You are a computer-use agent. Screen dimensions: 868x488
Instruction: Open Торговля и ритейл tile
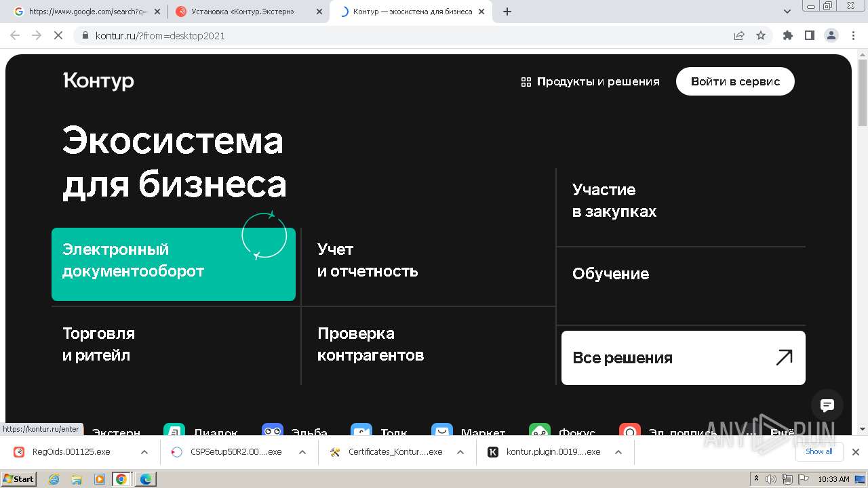tap(175, 346)
